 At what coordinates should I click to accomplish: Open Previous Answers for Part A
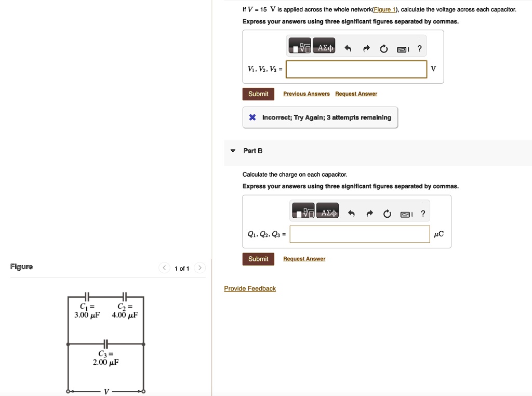[306, 94]
